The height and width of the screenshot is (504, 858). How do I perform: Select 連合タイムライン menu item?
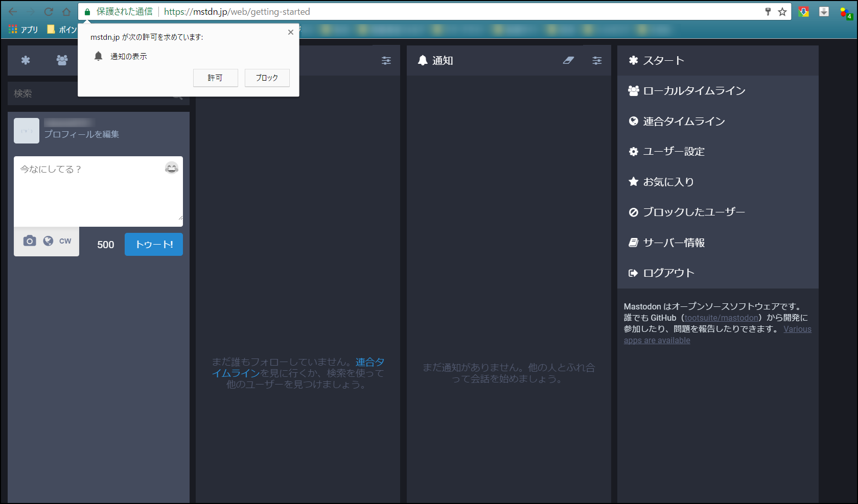683,122
